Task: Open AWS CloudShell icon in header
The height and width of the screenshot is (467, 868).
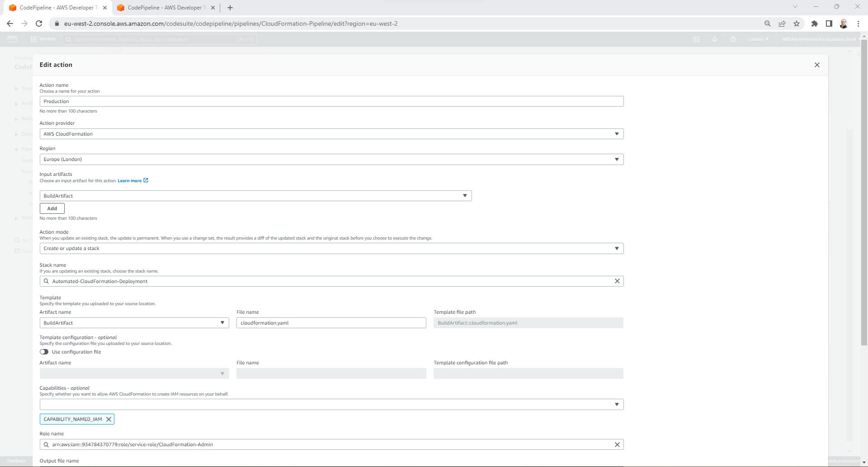Action: point(697,39)
